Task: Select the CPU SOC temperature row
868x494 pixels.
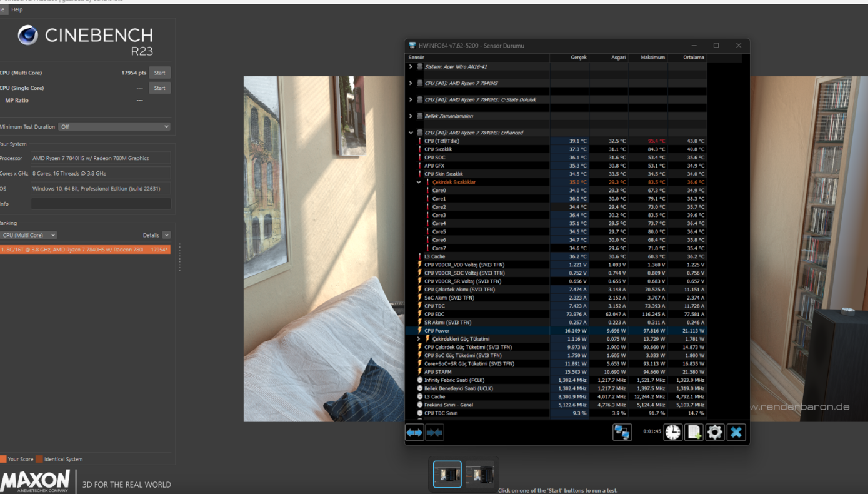Action: (x=557, y=158)
